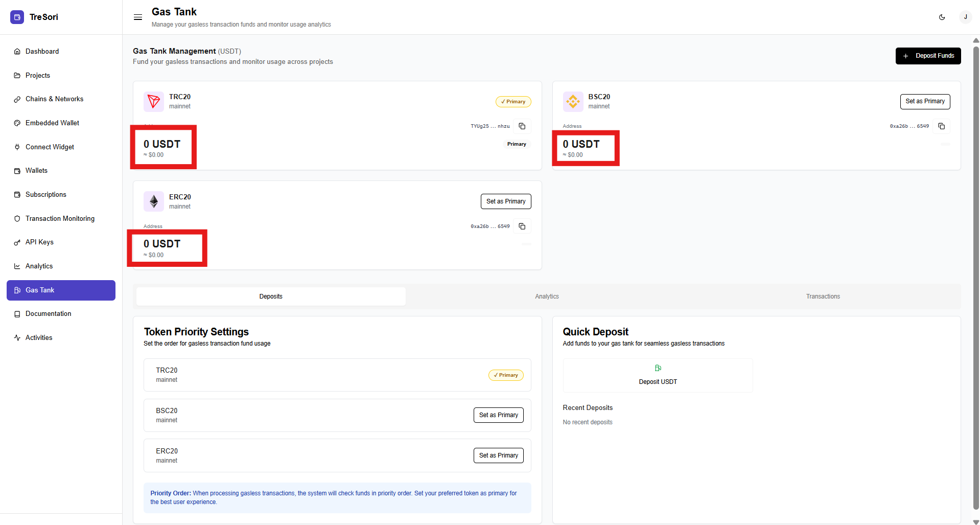Set BSC20 card as primary
Screen dimensions: 980x525
coord(925,101)
